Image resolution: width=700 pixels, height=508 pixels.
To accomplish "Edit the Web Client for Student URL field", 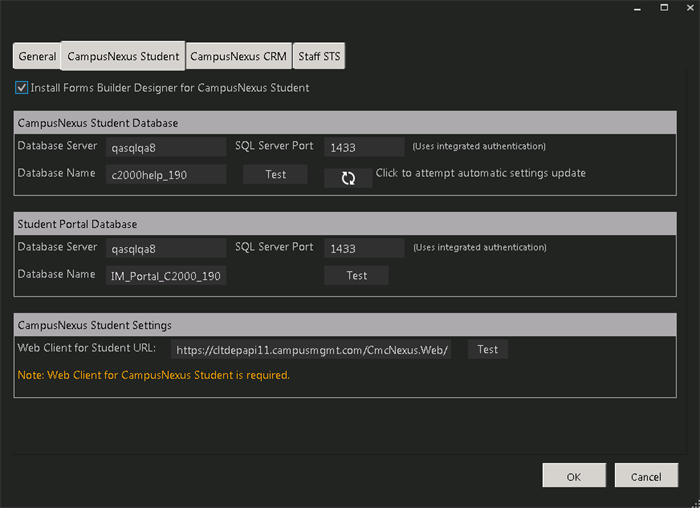I will click(x=311, y=350).
